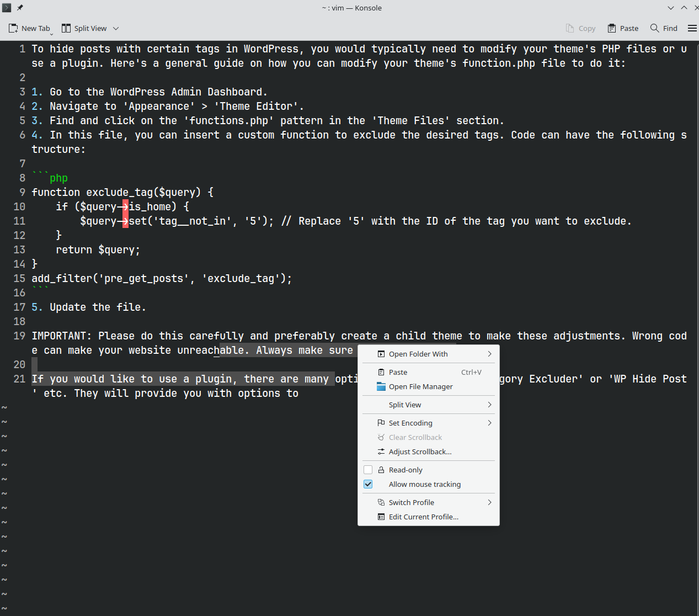The height and width of the screenshot is (616, 699).
Task: Click the Set Encoding flag icon
Action: point(381,423)
